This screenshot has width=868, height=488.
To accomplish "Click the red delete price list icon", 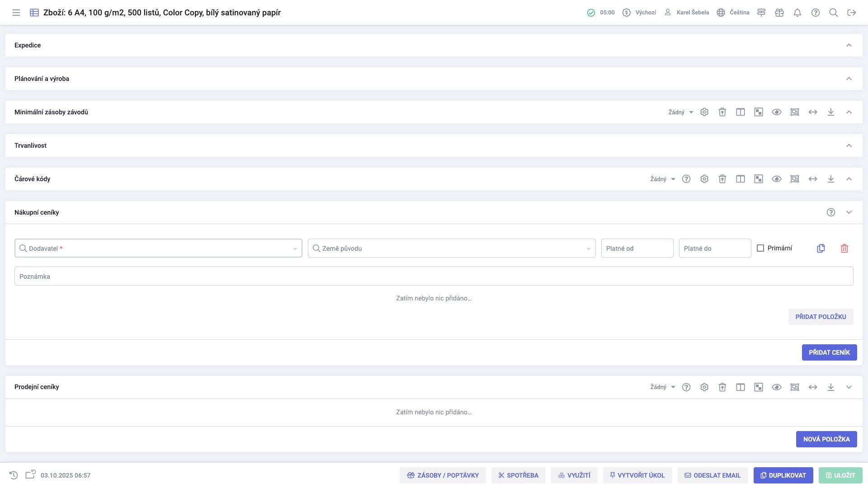I will point(844,249).
